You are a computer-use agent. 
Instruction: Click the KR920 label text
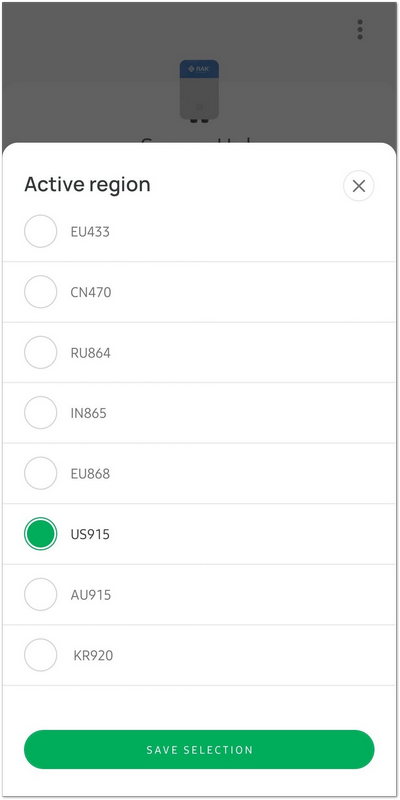pos(93,656)
